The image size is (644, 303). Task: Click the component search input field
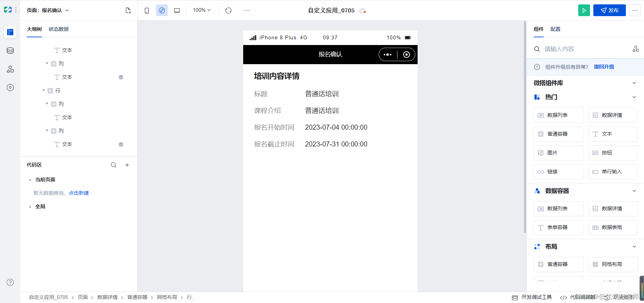585,49
